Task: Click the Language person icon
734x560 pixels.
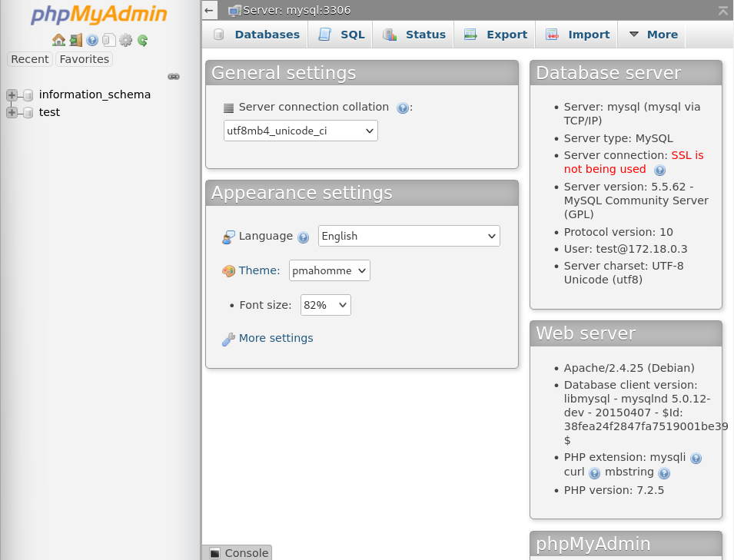Action: click(228, 237)
